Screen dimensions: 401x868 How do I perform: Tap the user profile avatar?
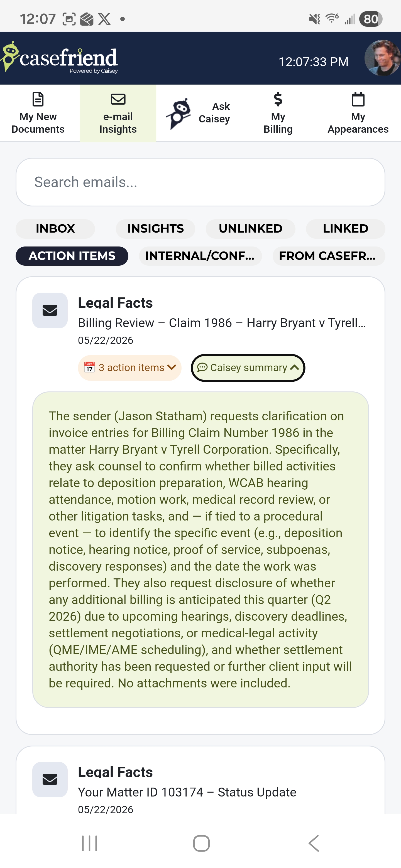pyautogui.click(x=382, y=58)
